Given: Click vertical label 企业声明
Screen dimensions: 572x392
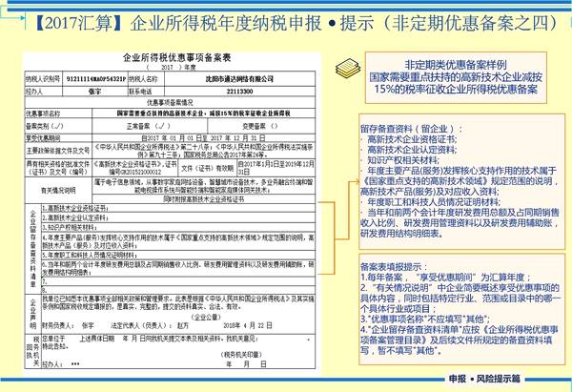Looking at the screenshot, I should 32,313.
